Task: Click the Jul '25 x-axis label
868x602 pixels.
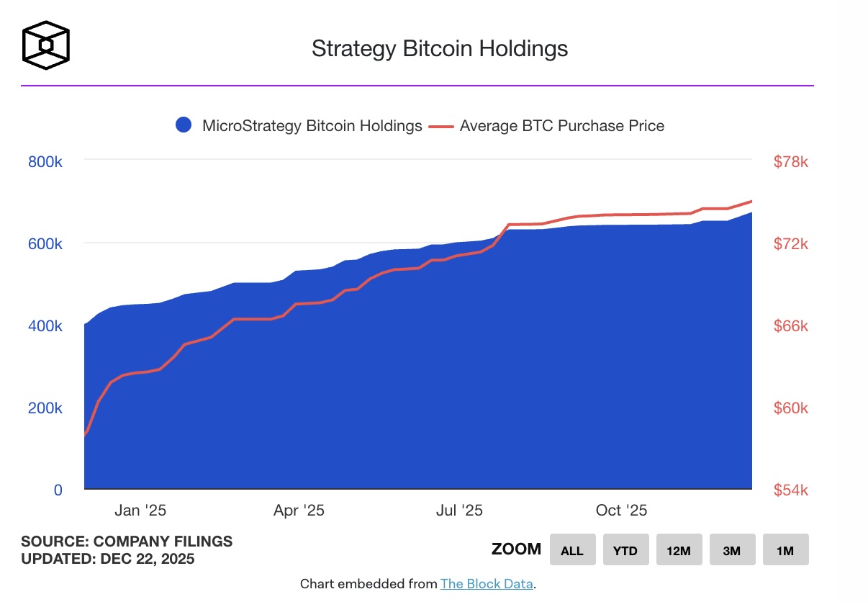Action: tap(459, 511)
